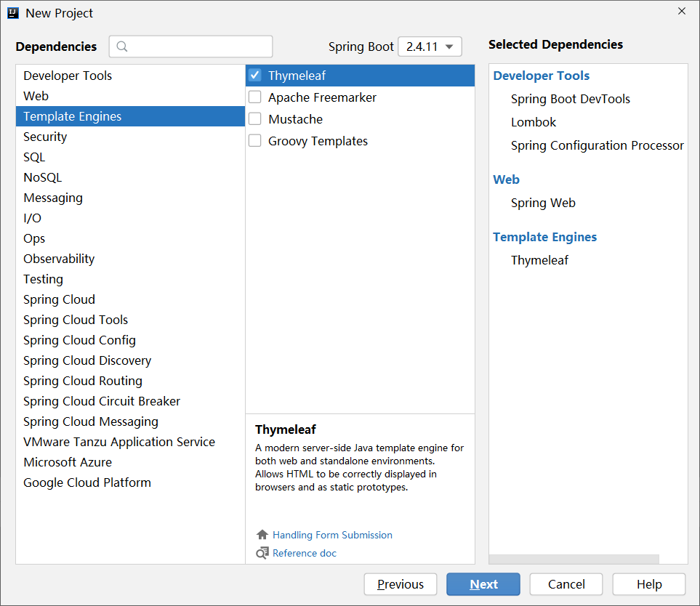This screenshot has width=700, height=606.
Task: Open the Spring Boot version dropdown
Action: click(430, 47)
